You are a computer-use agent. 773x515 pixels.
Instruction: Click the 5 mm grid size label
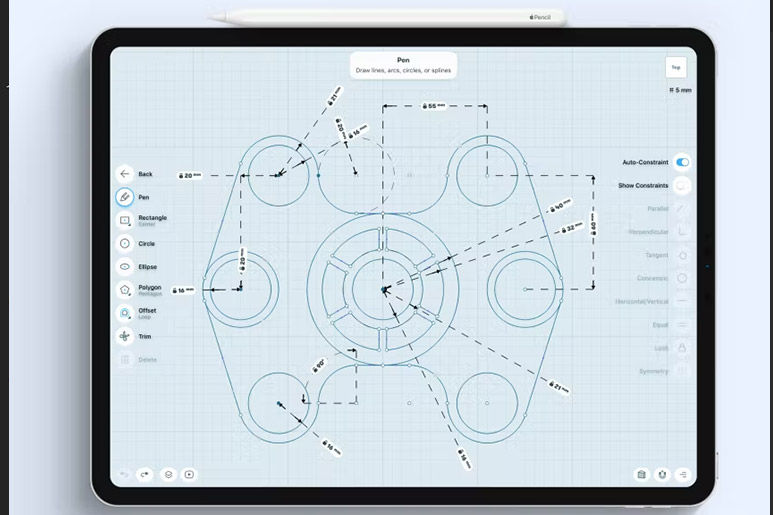click(680, 90)
